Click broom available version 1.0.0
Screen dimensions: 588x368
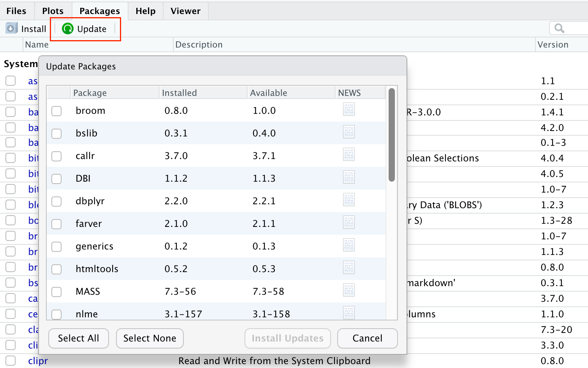264,111
